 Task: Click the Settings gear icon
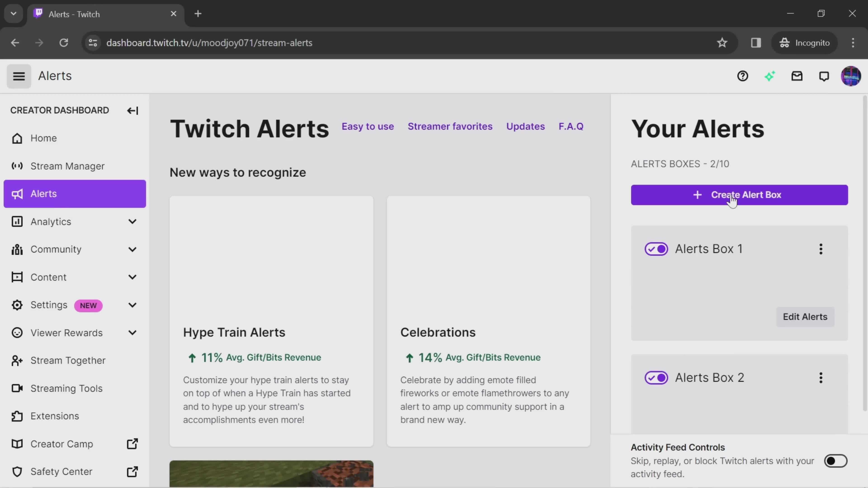pos(17,305)
